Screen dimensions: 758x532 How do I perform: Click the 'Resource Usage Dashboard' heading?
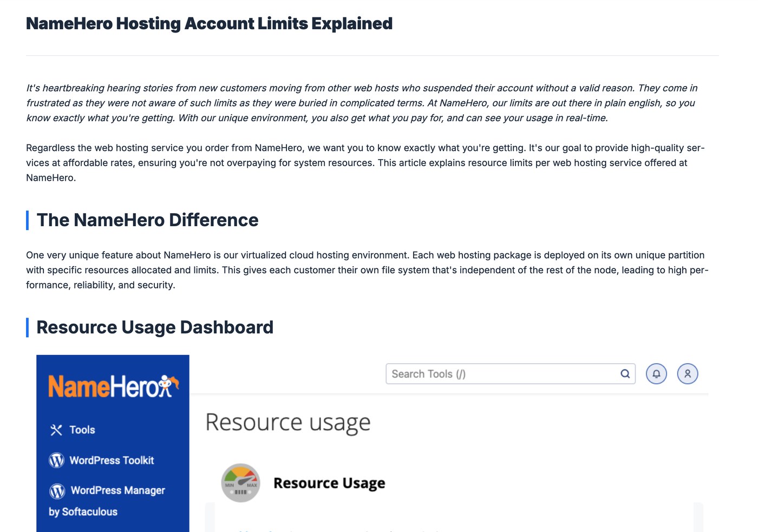point(155,327)
